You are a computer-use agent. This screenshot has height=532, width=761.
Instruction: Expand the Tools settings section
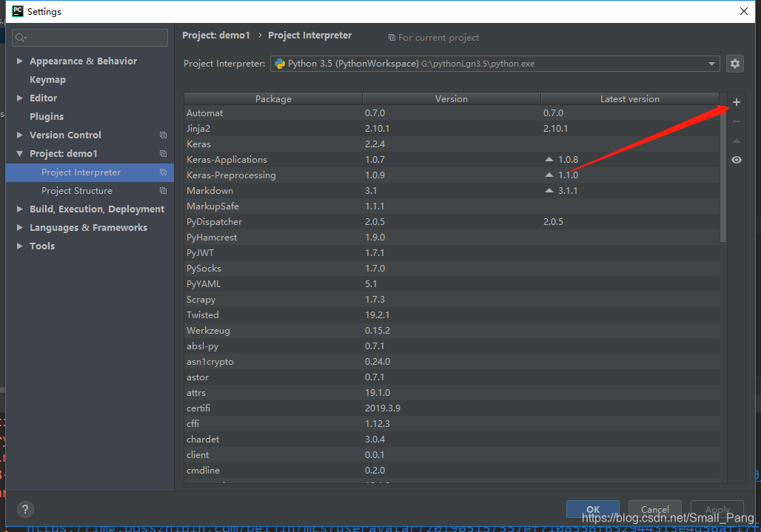[x=20, y=246]
